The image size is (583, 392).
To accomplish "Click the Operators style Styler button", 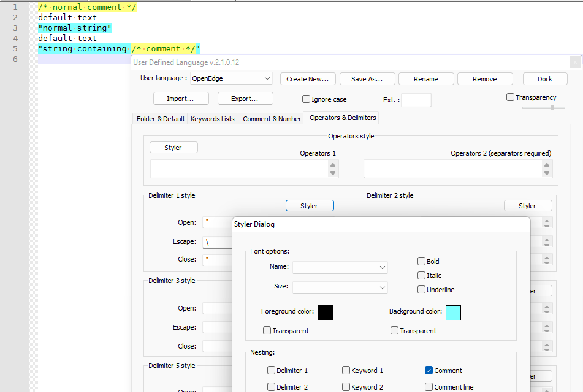I will [173, 148].
